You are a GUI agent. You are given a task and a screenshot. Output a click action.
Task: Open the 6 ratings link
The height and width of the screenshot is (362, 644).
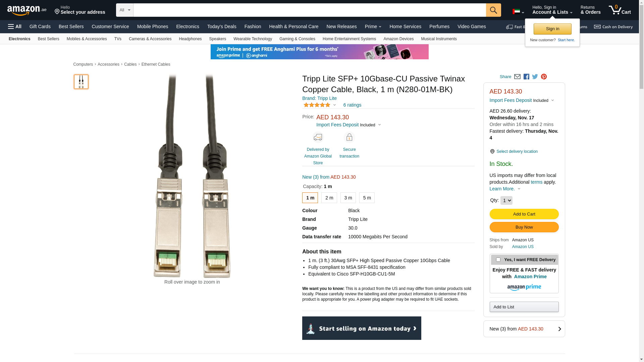(x=352, y=105)
